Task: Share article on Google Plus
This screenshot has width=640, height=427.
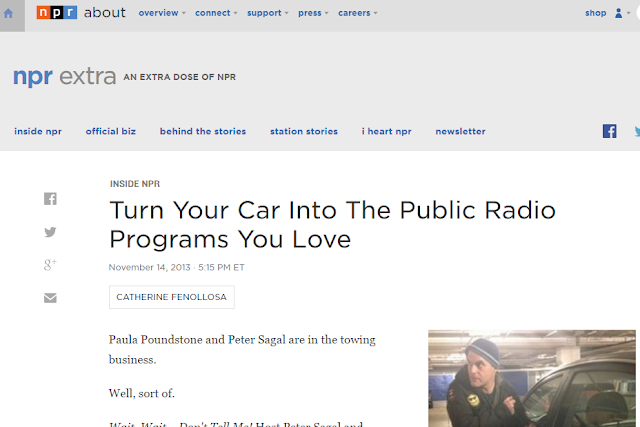Action: pyautogui.click(x=50, y=265)
